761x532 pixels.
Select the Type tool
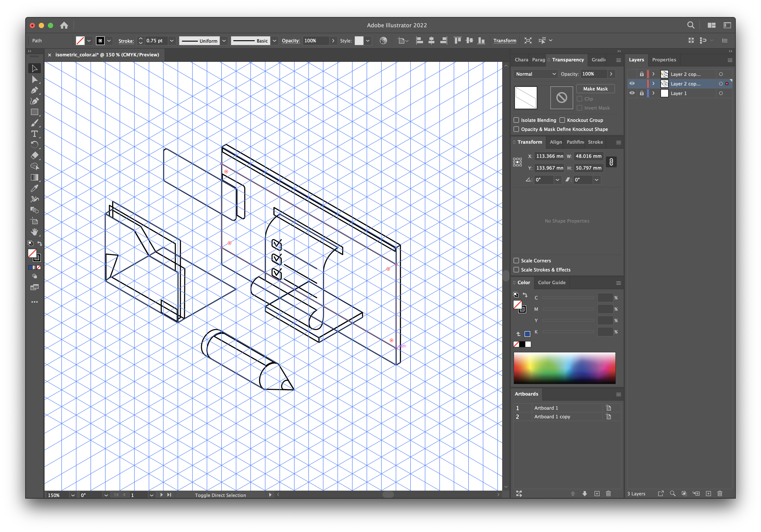pyautogui.click(x=35, y=134)
